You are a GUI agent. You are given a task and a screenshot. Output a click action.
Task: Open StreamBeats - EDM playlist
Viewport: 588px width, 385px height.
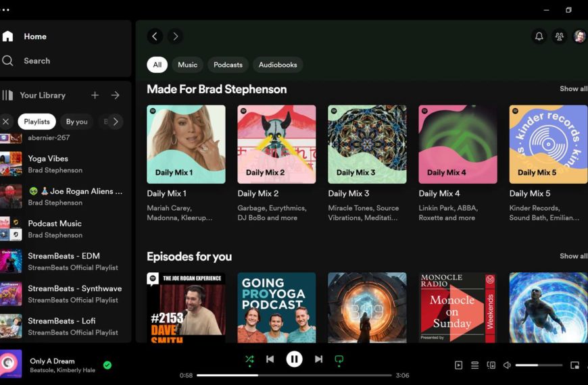click(64, 261)
